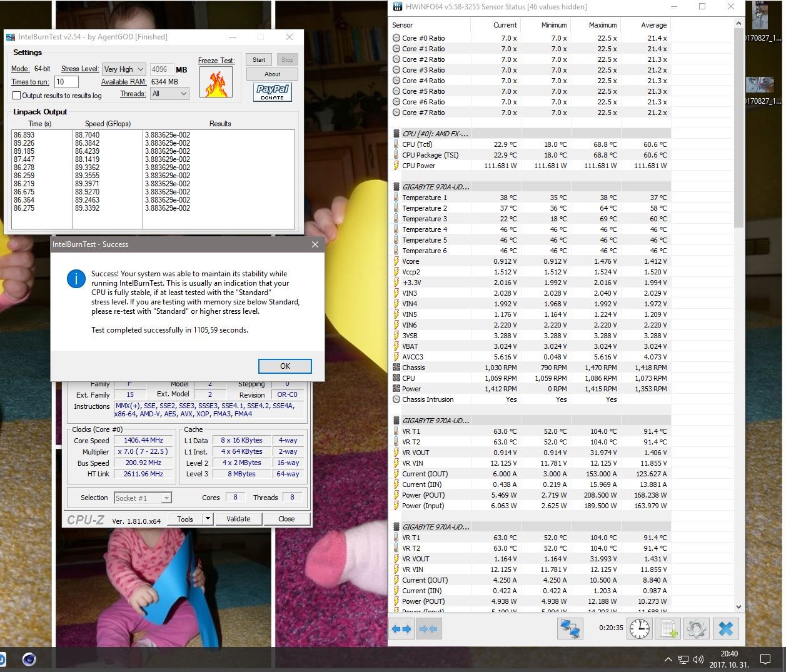Viewport: 786px width, 672px height.
Task: Start logging with the sheet-plus icon in HWiNFO
Action: click(668, 629)
